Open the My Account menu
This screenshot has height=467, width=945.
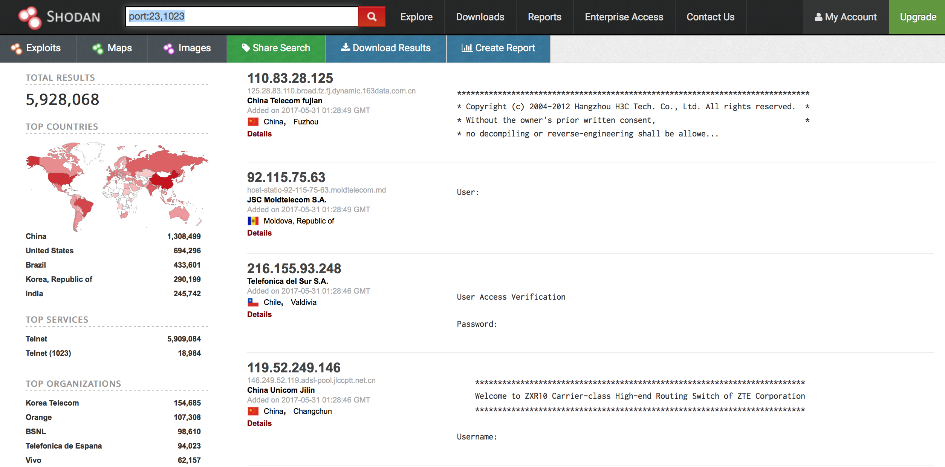click(x=846, y=17)
